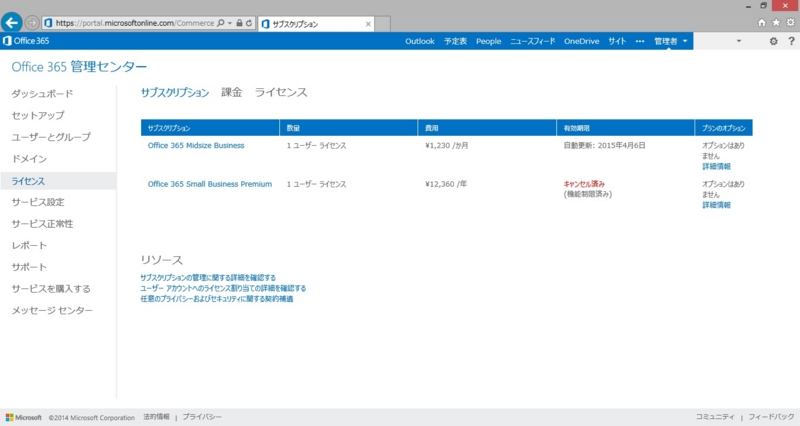Screen dimensions: 800x426
Task: Click the フィードバック footer link
Action: [771, 417]
